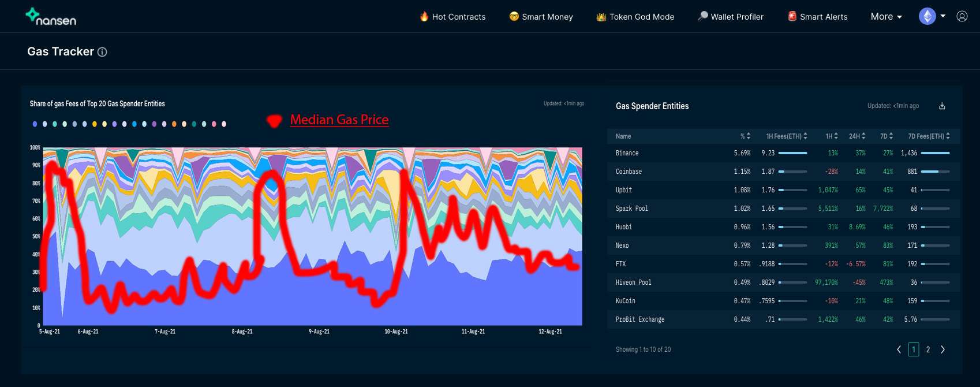Toggle the dark teal legend dot
Viewport: 980px width, 387px height.
(x=194, y=124)
